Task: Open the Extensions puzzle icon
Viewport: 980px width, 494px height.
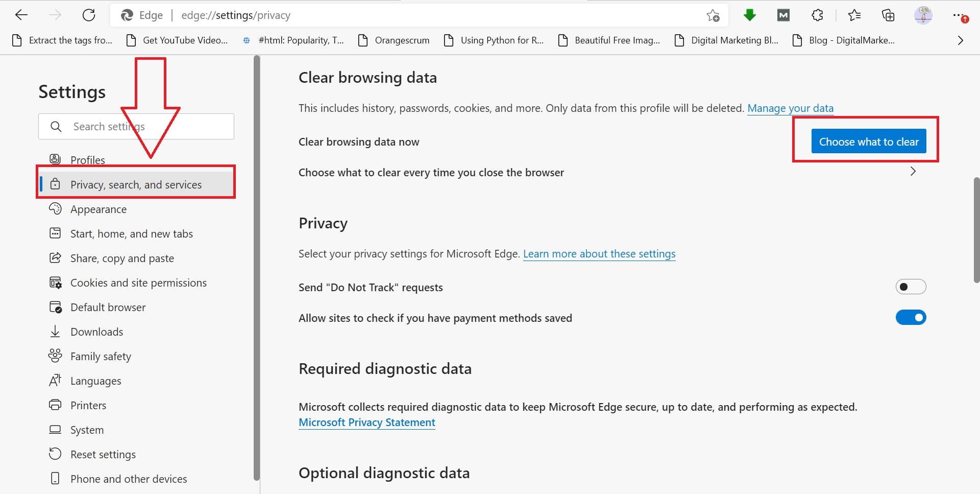Action: (817, 15)
